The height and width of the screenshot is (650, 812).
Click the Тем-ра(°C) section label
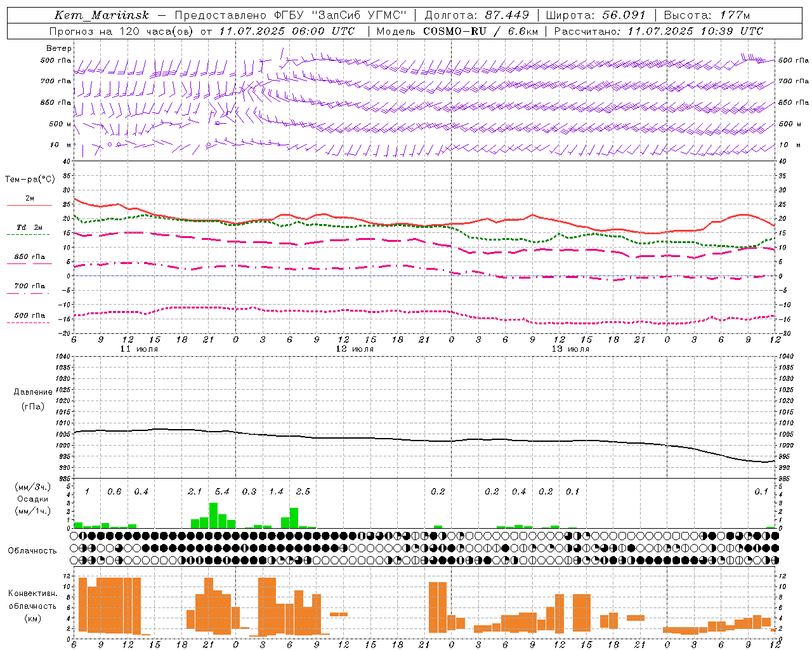tap(30, 180)
